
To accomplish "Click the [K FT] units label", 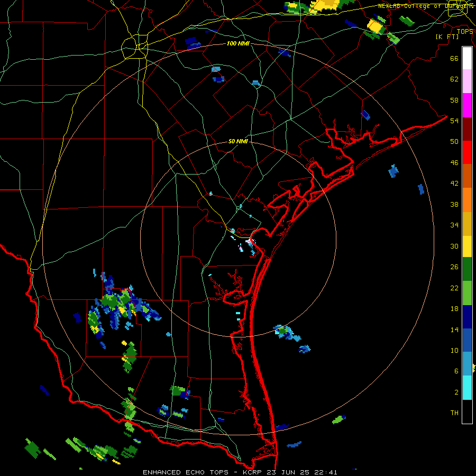I will pyautogui.click(x=447, y=36).
